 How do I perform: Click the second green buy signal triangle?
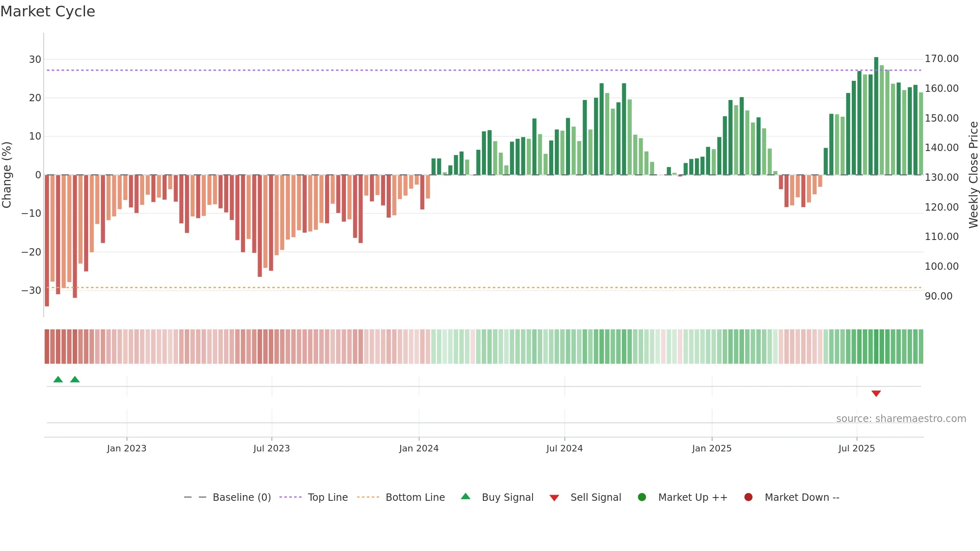[x=75, y=379]
